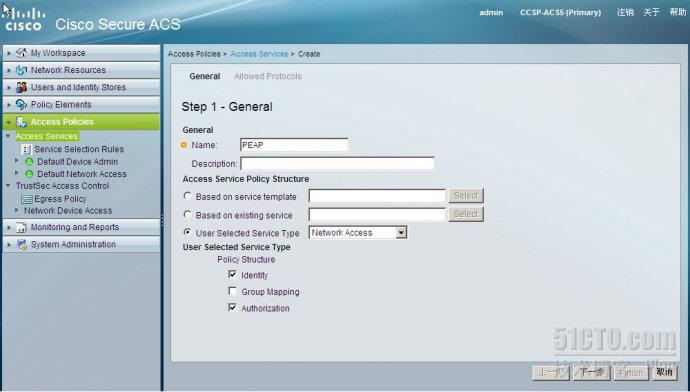690x392 pixels.
Task: Open System Administration menu section
Action: click(x=81, y=244)
